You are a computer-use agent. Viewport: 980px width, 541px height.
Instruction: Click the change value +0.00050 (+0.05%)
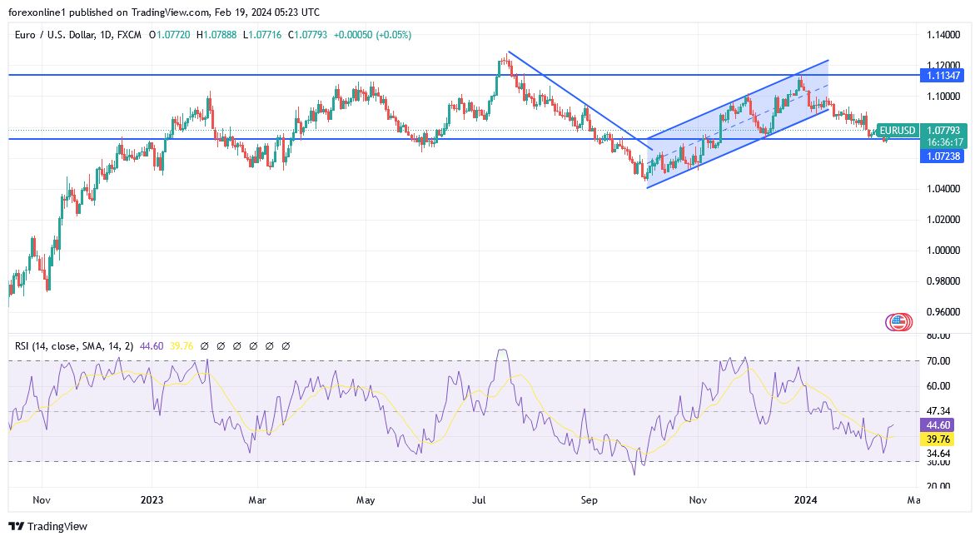coord(372,35)
